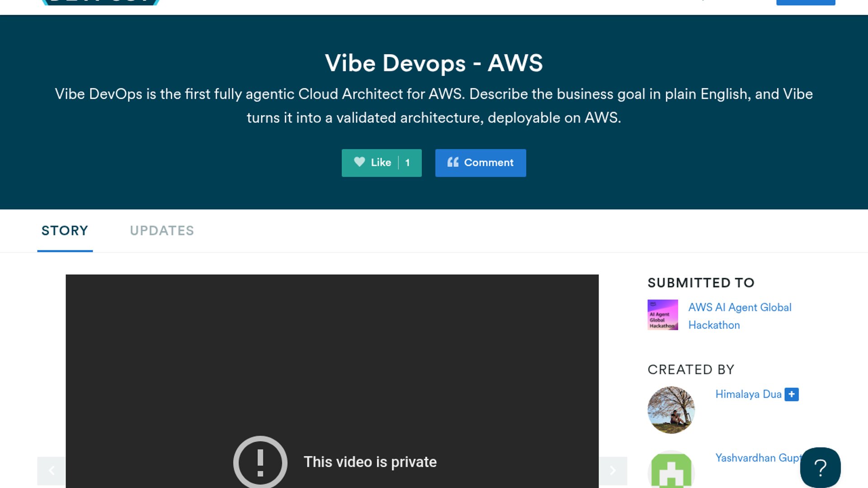Click the quote icon on Comment button
This screenshot has height=488, width=868.
[453, 162]
